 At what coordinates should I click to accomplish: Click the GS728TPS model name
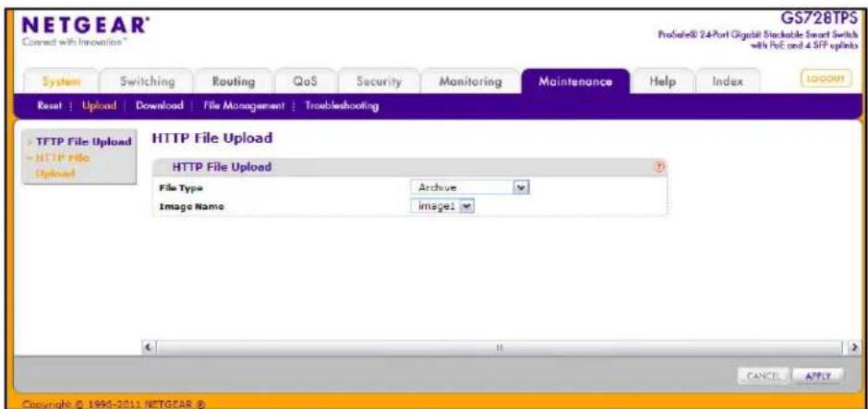819,17
